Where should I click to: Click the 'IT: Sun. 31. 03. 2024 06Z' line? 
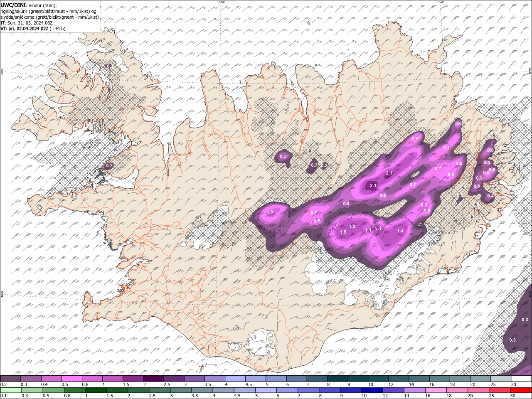[x=27, y=23]
